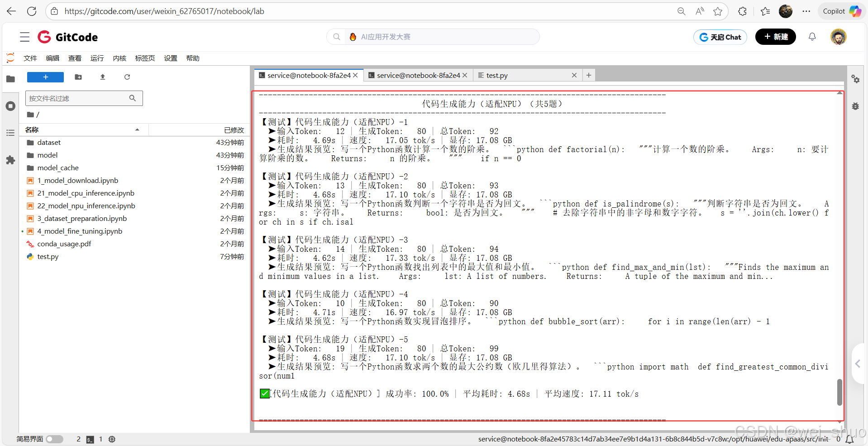This screenshot has height=446, width=868.
Task: Close the second terminal tab
Action: 465,75
